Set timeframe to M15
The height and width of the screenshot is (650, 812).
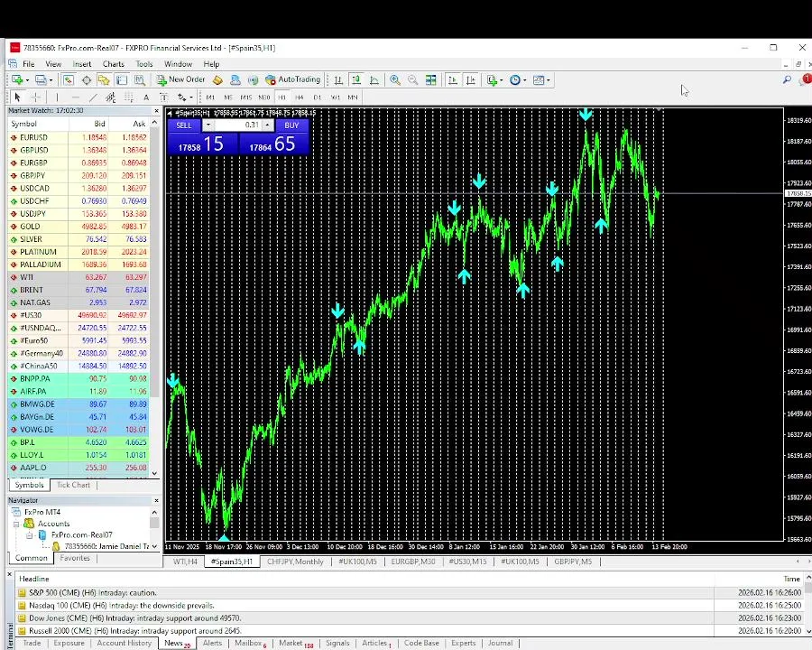click(246, 97)
